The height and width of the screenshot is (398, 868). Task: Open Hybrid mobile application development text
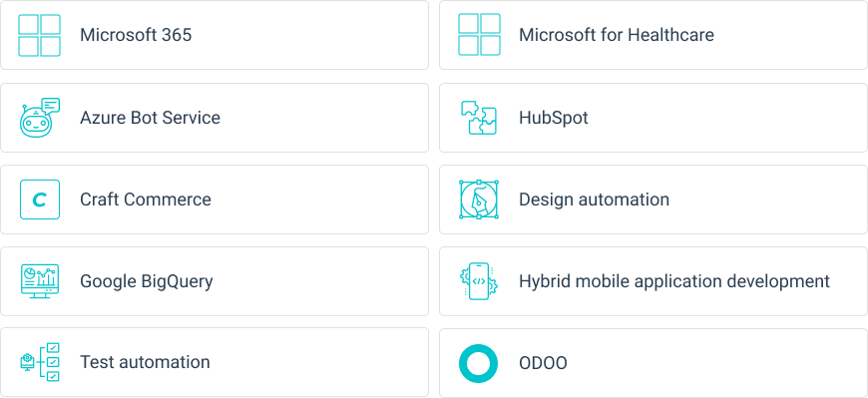[674, 281]
